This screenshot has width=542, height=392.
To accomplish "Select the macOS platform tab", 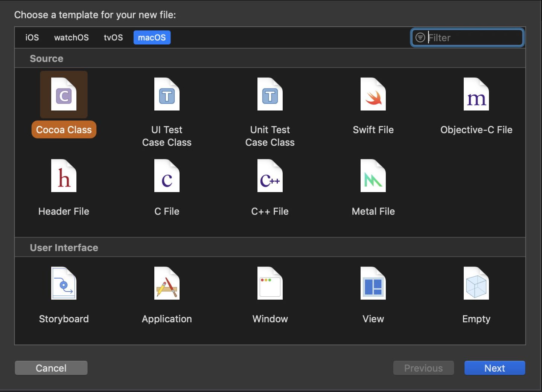I will click(x=152, y=38).
